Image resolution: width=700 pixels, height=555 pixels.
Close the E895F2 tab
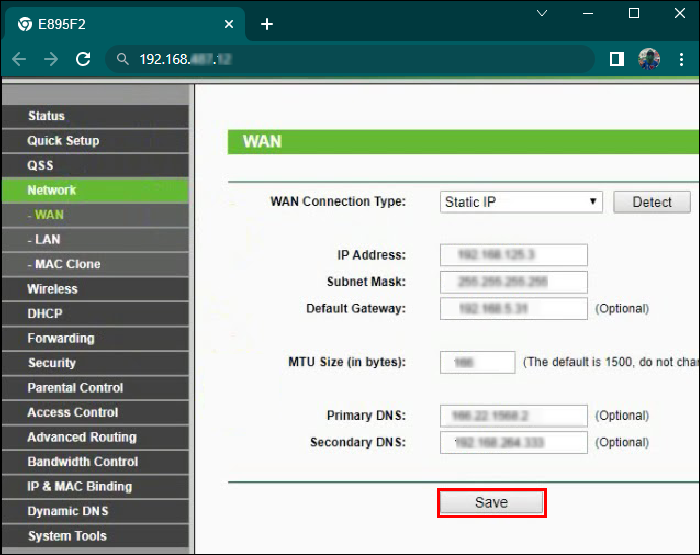(x=229, y=24)
